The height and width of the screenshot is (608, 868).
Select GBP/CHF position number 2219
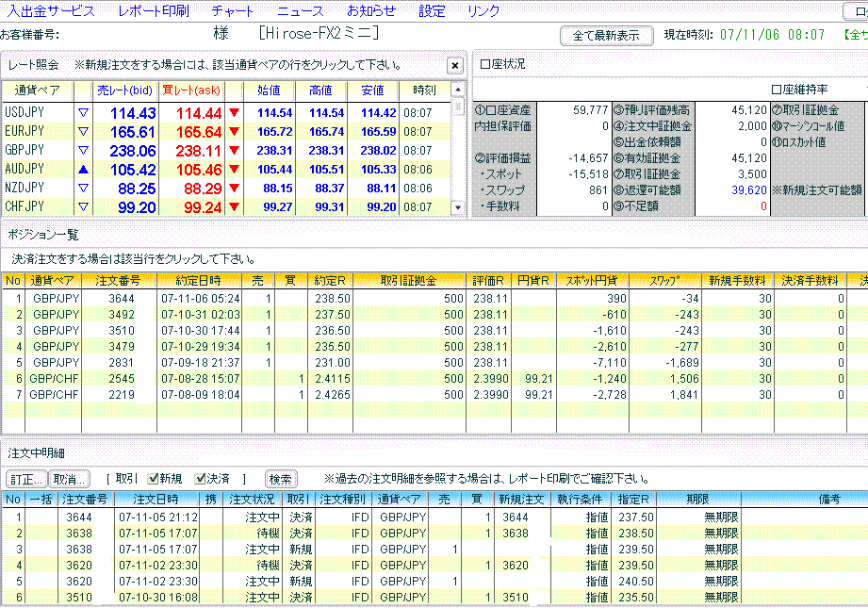434,395
